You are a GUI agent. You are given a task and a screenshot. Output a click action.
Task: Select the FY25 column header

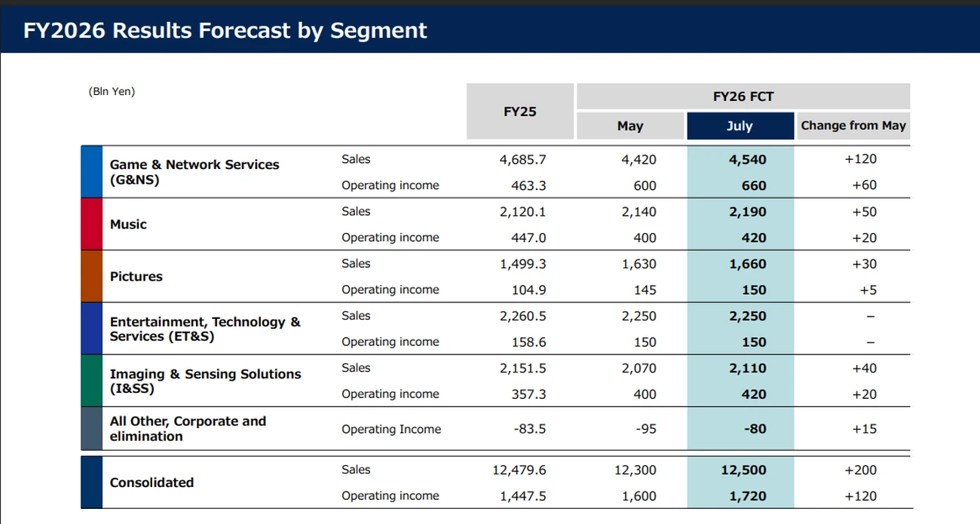[520, 112]
